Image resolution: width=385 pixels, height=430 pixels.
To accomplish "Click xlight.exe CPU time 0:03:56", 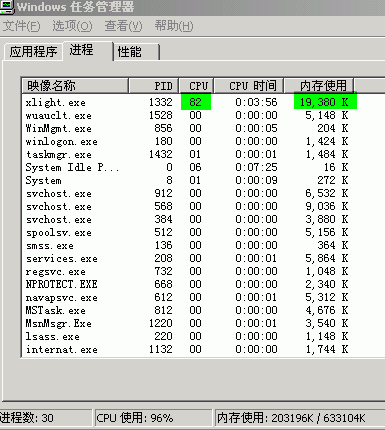I will click(x=256, y=102).
